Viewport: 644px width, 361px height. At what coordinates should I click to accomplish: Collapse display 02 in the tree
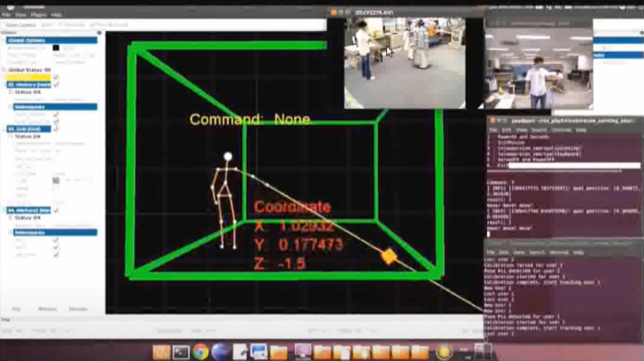point(4,84)
